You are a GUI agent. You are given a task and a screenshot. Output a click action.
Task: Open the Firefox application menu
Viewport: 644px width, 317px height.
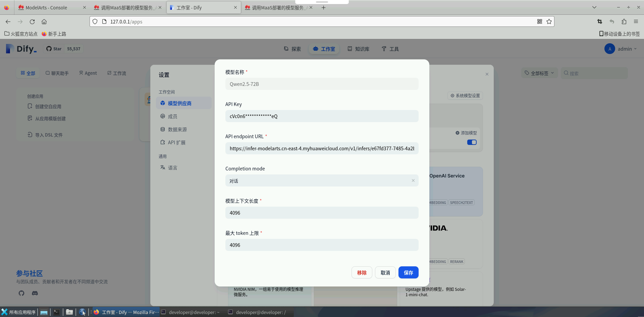[636, 21]
